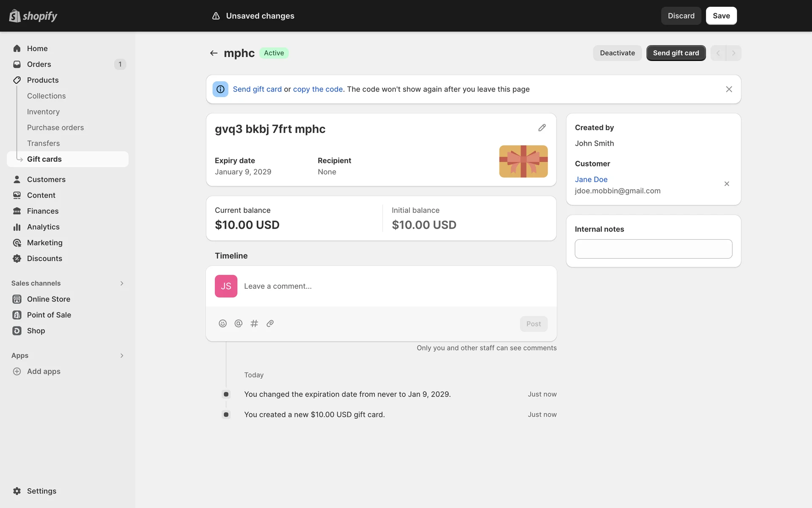The height and width of the screenshot is (508, 812).
Task: Go back using the left arrow beside mphc
Action: pos(214,53)
